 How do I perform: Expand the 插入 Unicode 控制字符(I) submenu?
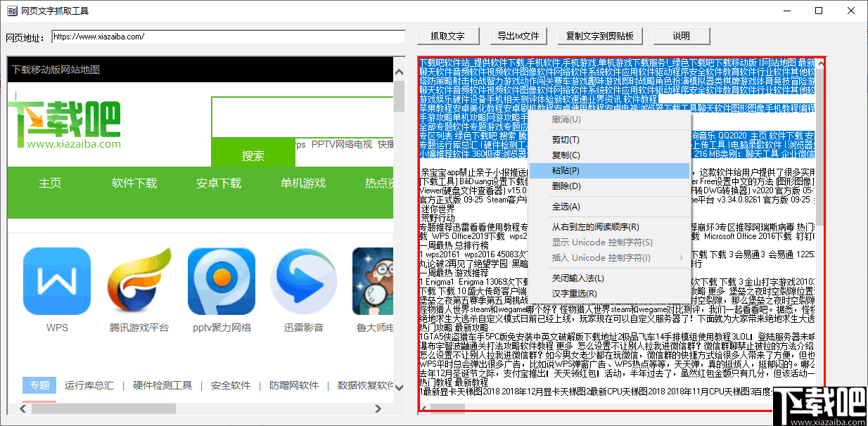(x=609, y=258)
